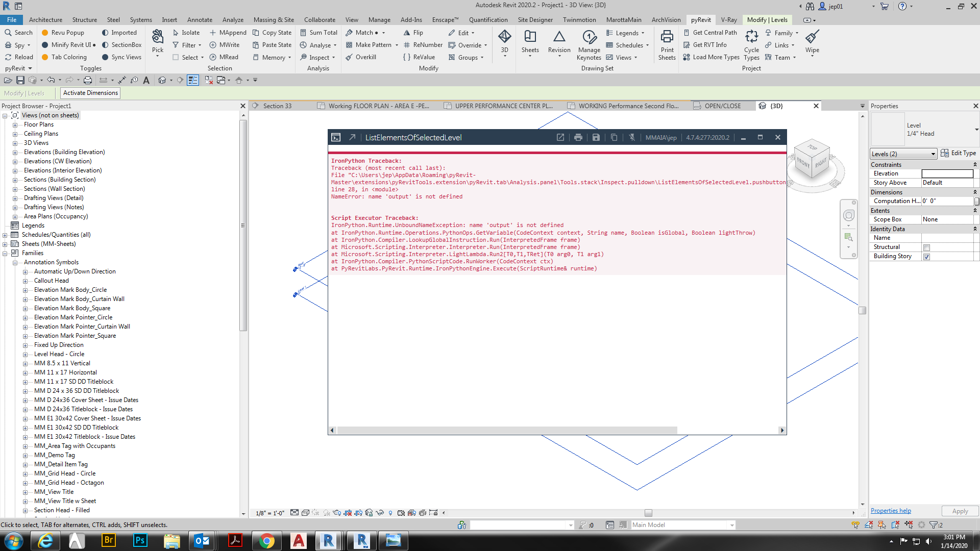Uncheck the Building Story checkbox
The width and height of the screenshot is (980, 551).
coord(927,257)
